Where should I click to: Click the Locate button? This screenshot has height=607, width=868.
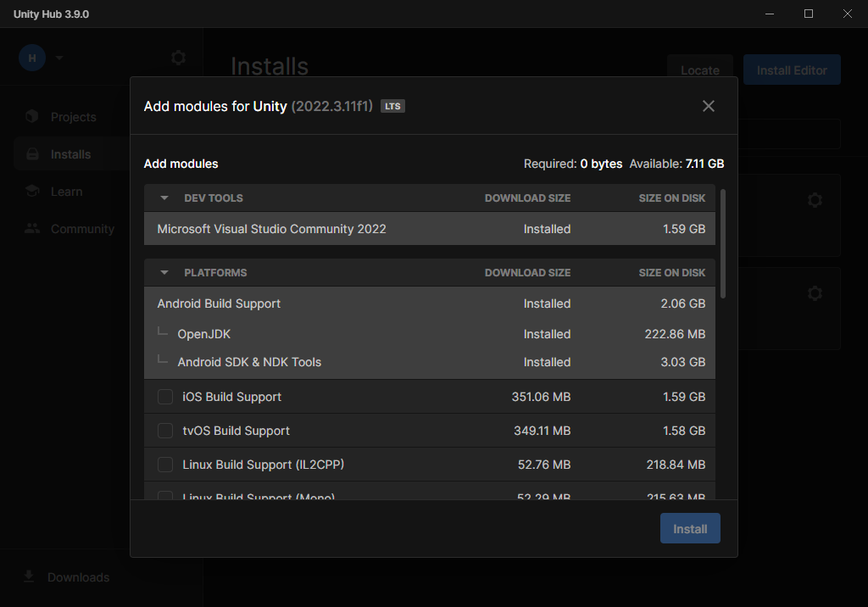point(699,70)
